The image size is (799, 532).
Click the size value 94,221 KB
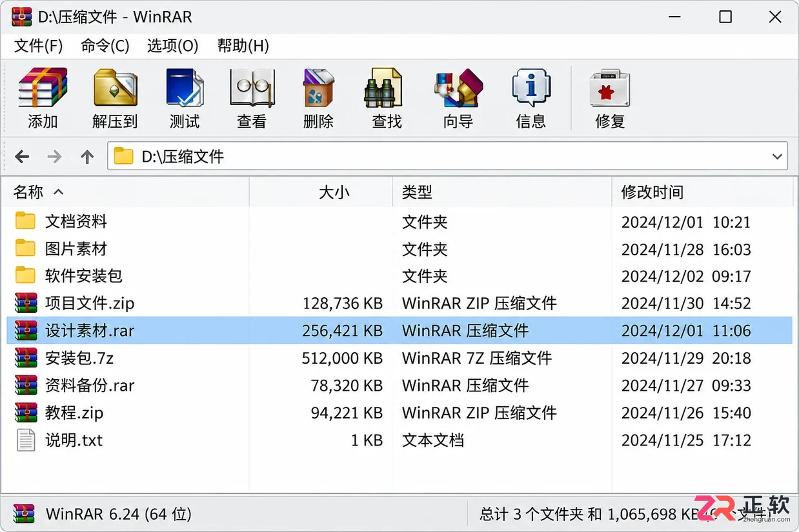tap(347, 413)
